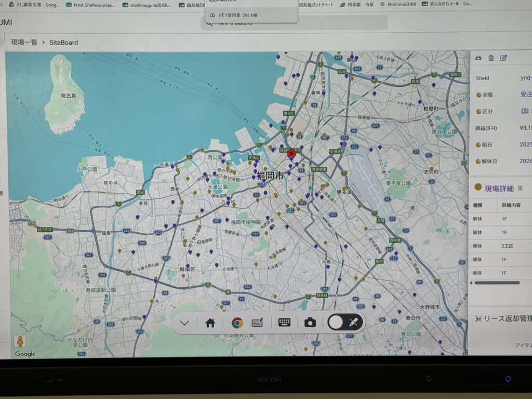Open Chrome from the floating toolbar
The height and width of the screenshot is (399, 532).
pyautogui.click(x=237, y=323)
